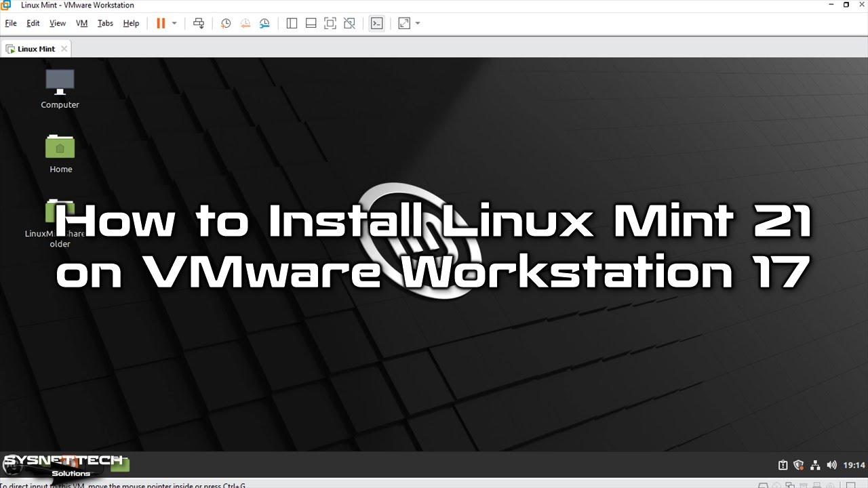Open the system reports tray icon

point(783,465)
